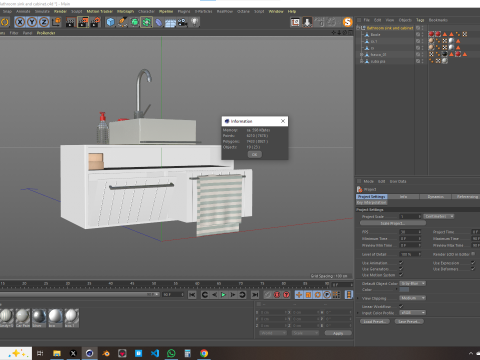
Task: Open render settings clapperboard with gear
Action: tap(95, 22)
